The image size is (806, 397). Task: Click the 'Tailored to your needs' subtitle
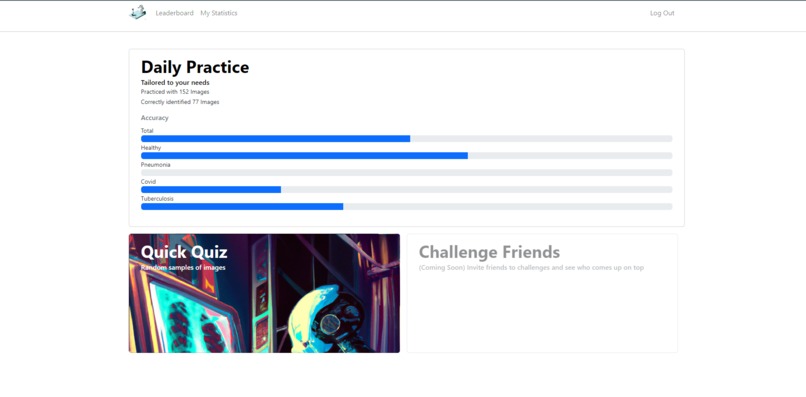click(x=175, y=82)
